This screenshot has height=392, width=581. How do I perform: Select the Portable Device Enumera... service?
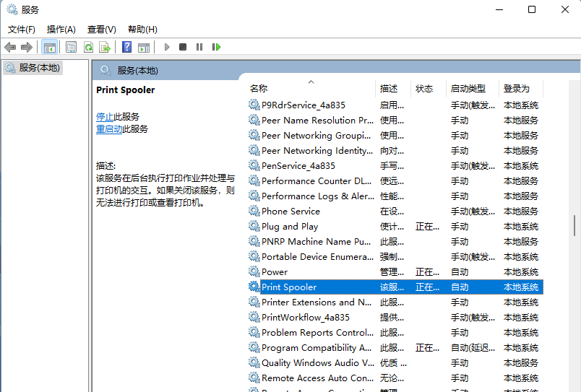[395, 256]
